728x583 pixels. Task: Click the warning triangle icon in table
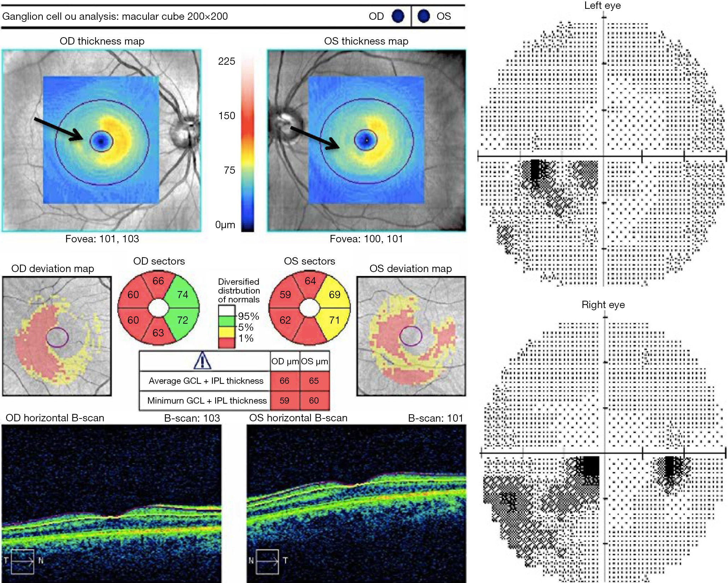(x=203, y=360)
